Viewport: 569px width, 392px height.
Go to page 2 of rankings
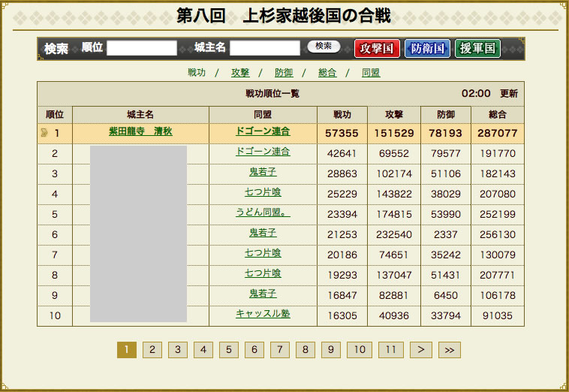152,350
